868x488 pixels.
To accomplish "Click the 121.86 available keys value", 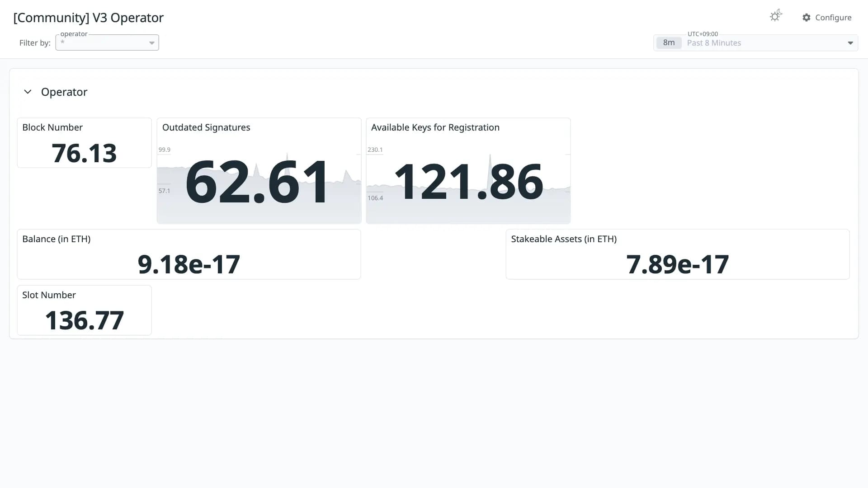I will [468, 182].
